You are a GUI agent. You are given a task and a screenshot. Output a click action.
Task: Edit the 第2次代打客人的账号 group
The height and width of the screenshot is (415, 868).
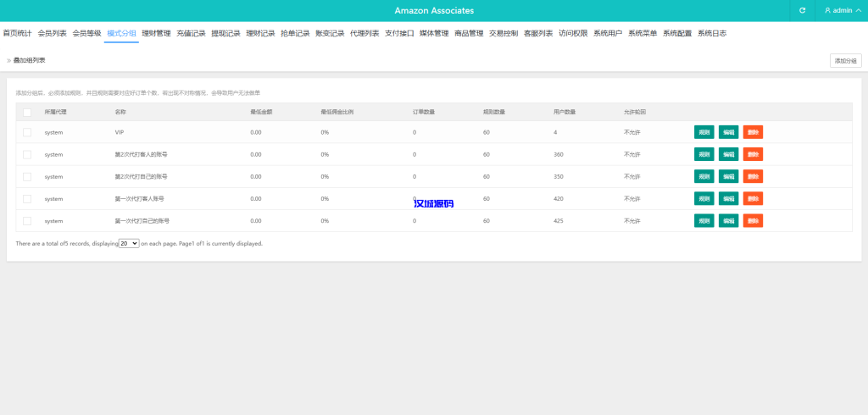point(728,154)
